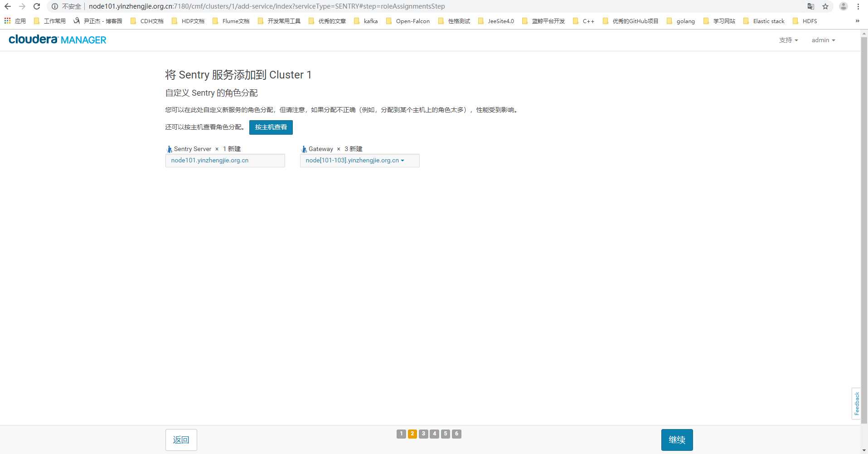Open the CDH文档 bookmark folder
Viewport: 868px width, 454px height.
click(x=147, y=21)
